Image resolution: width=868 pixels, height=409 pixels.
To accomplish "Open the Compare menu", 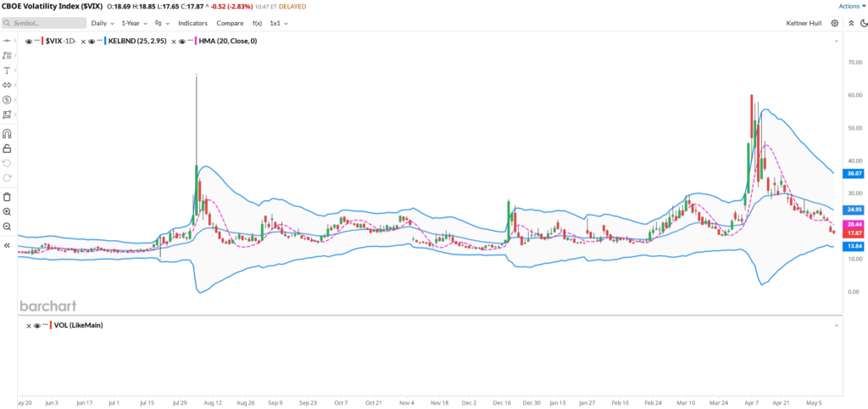I will coord(230,23).
